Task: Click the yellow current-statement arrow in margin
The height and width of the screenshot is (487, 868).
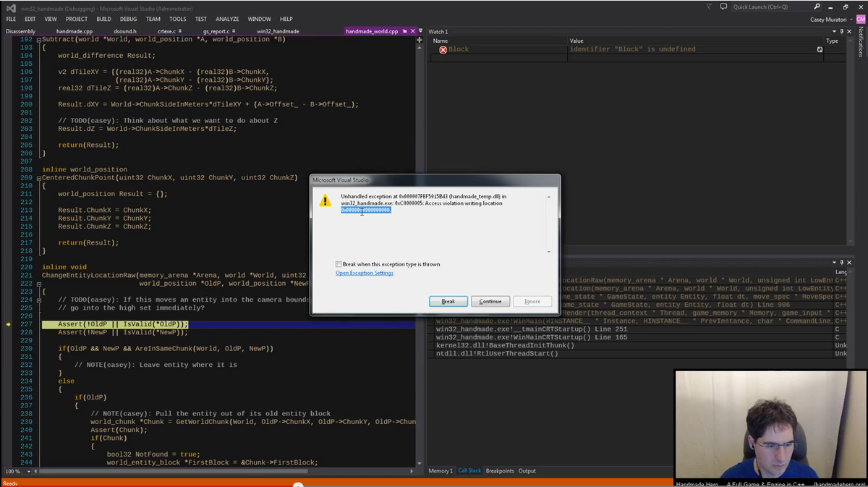Action: pos(8,325)
